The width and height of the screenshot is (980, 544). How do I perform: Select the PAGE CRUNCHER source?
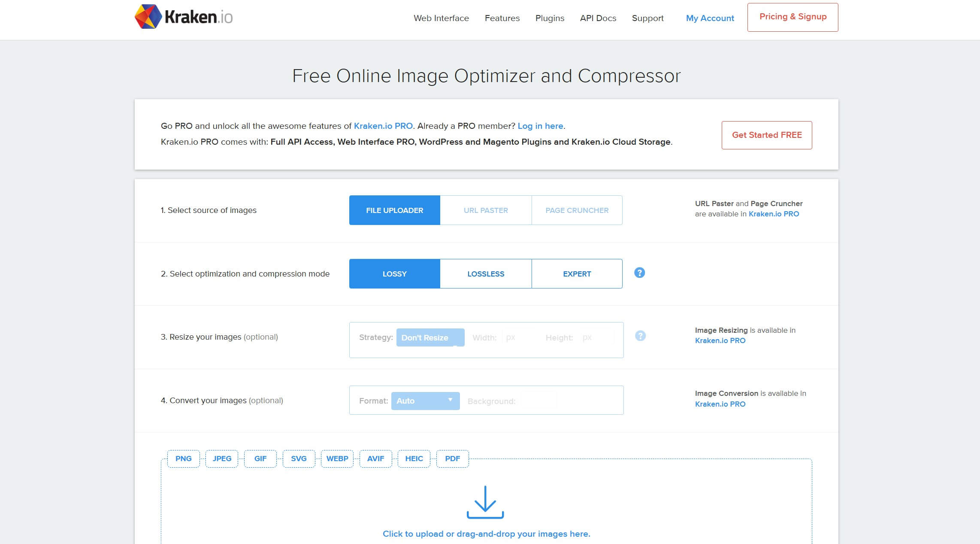pos(577,210)
